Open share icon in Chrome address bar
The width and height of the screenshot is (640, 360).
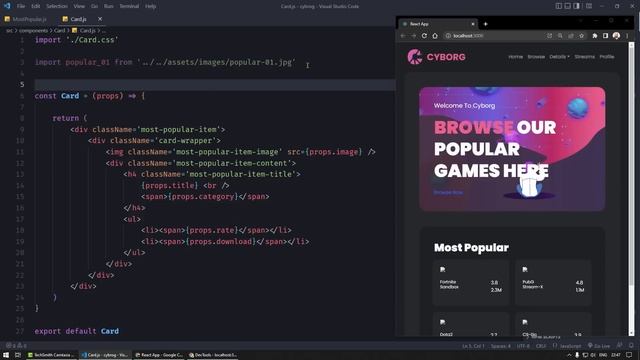[571, 36]
